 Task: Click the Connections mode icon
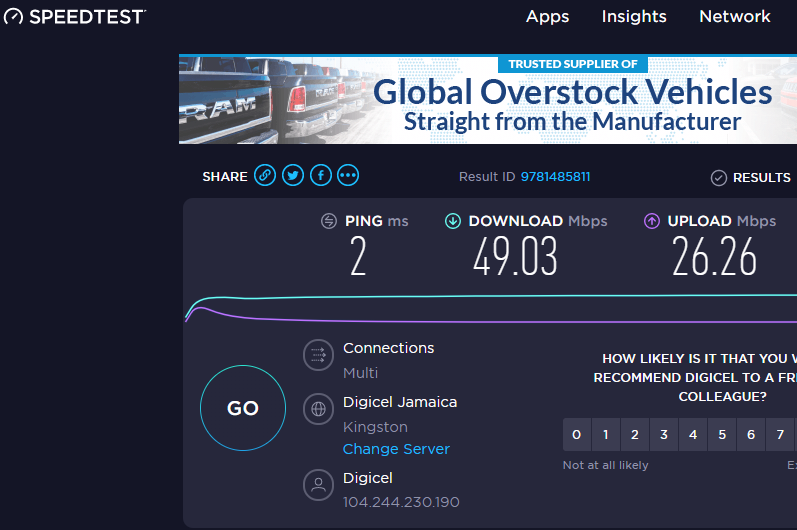[318, 355]
